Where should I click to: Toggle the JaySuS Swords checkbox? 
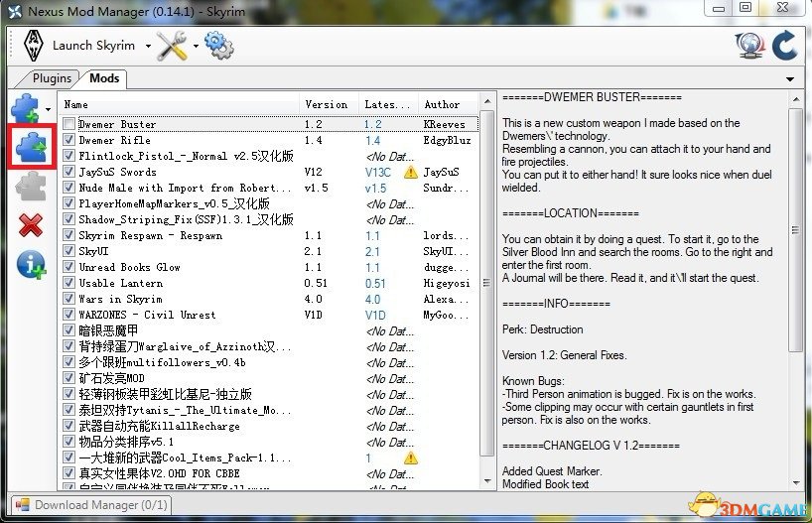click(68, 172)
